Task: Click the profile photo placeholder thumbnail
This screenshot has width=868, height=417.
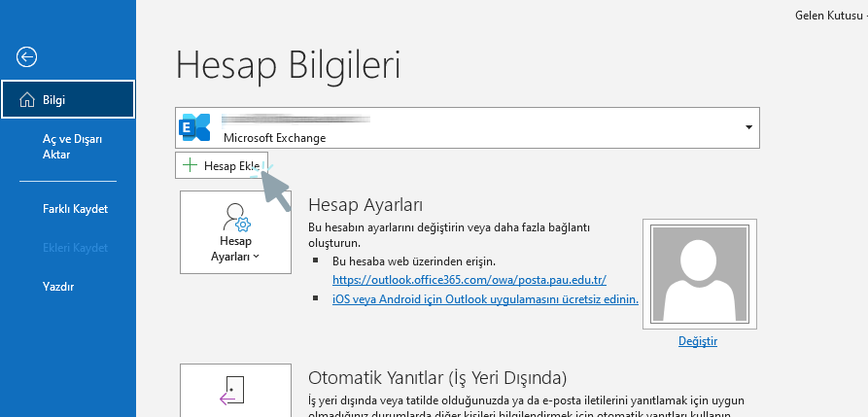Action: (x=700, y=273)
